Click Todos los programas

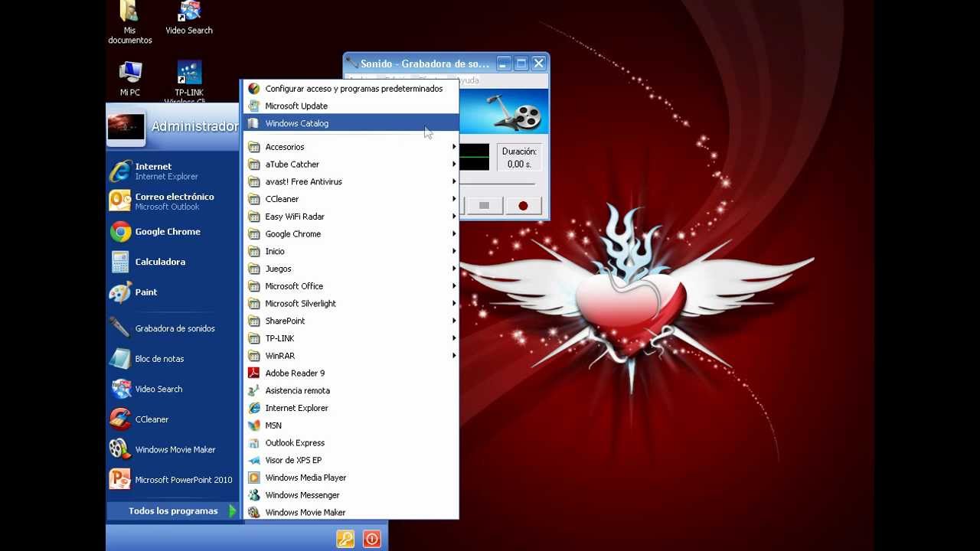[173, 511]
